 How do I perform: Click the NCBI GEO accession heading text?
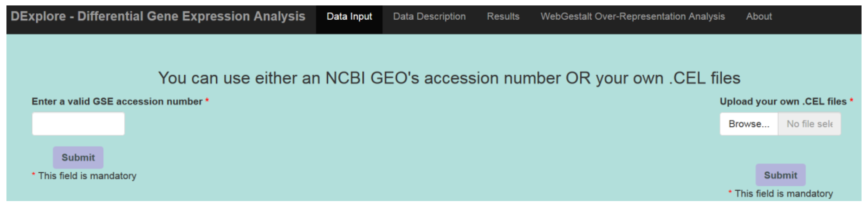449,78
